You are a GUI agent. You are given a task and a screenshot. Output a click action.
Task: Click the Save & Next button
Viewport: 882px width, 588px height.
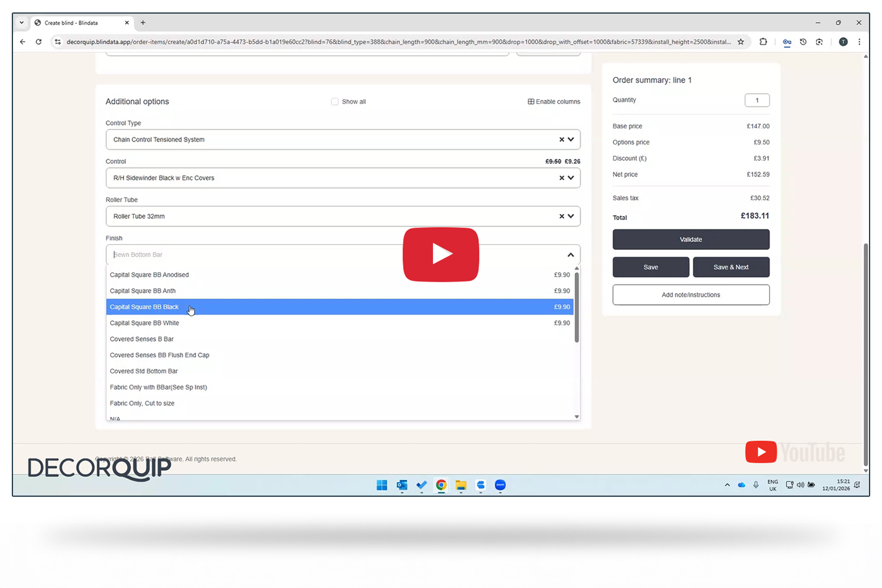coord(731,267)
